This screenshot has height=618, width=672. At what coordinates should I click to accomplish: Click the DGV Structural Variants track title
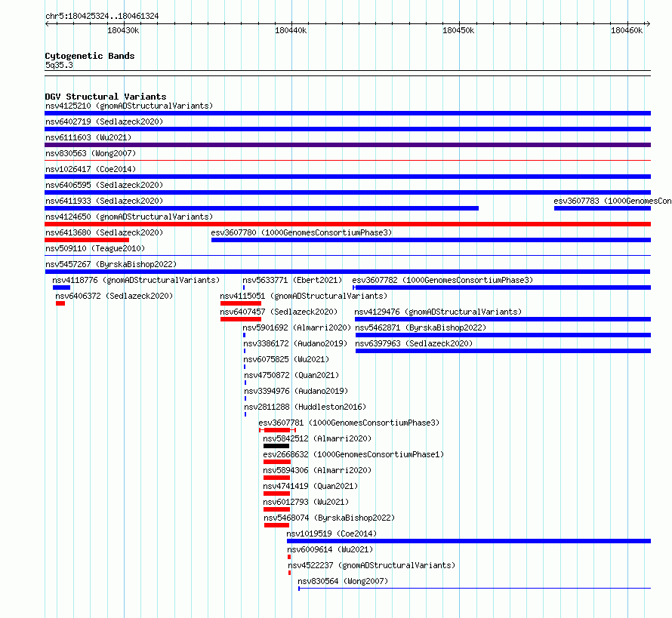tap(106, 97)
